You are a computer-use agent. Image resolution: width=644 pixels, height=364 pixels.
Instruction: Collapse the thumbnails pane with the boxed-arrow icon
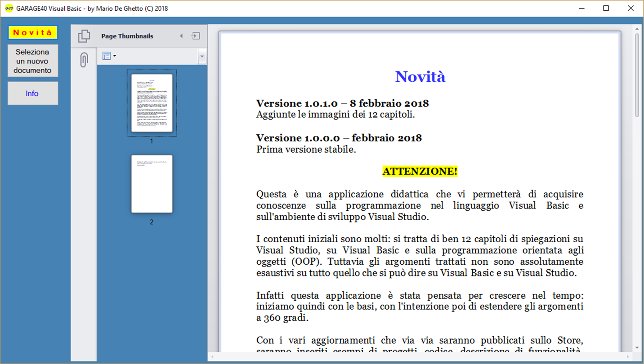tap(196, 36)
